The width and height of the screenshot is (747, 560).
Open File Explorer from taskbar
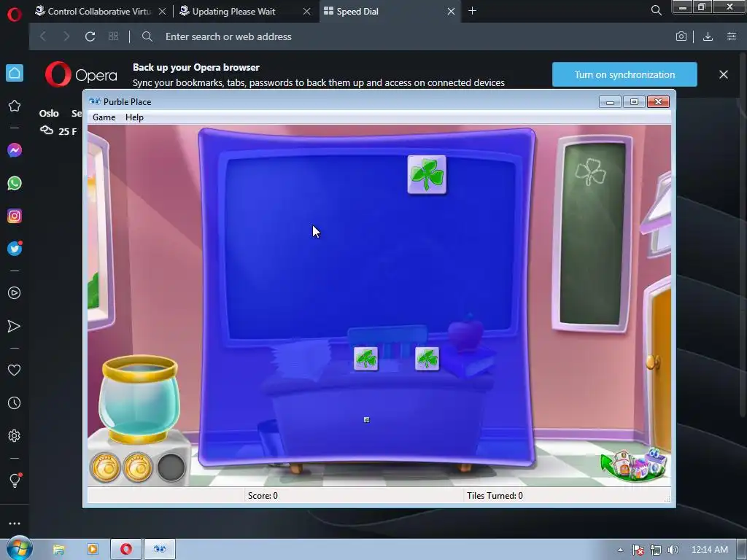[58, 550]
